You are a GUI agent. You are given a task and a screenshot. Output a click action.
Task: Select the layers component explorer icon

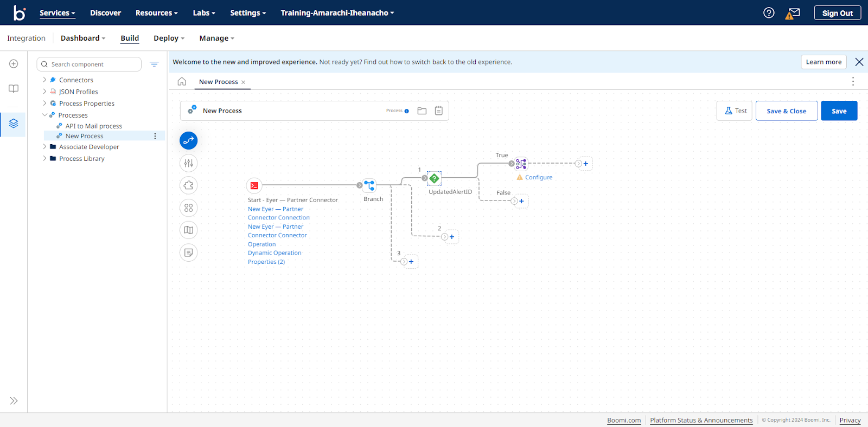pyautogui.click(x=14, y=124)
